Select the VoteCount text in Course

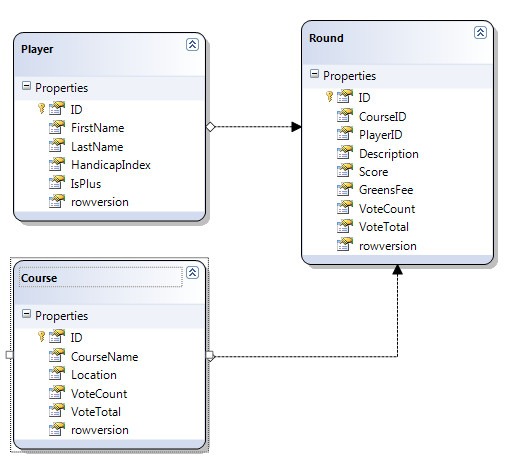(99, 394)
